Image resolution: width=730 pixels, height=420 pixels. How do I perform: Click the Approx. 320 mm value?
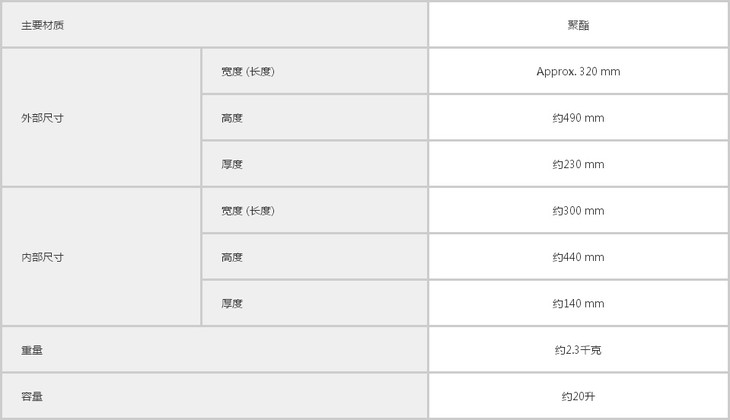[x=578, y=72]
